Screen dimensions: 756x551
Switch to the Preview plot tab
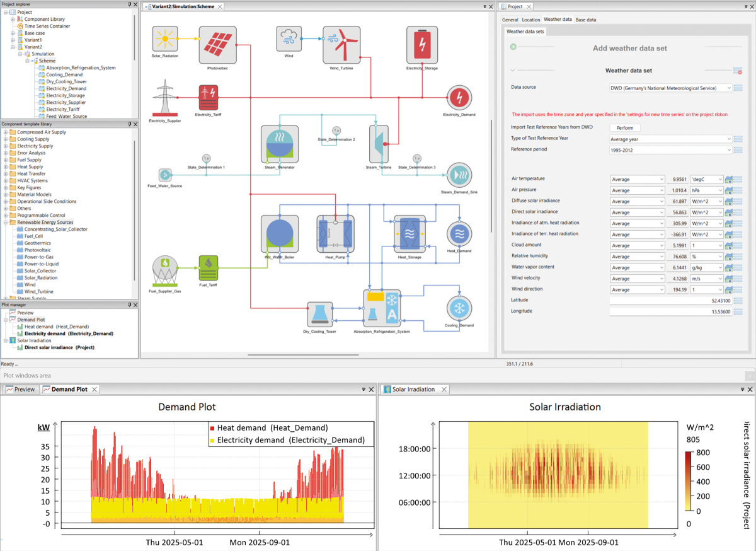[20, 390]
